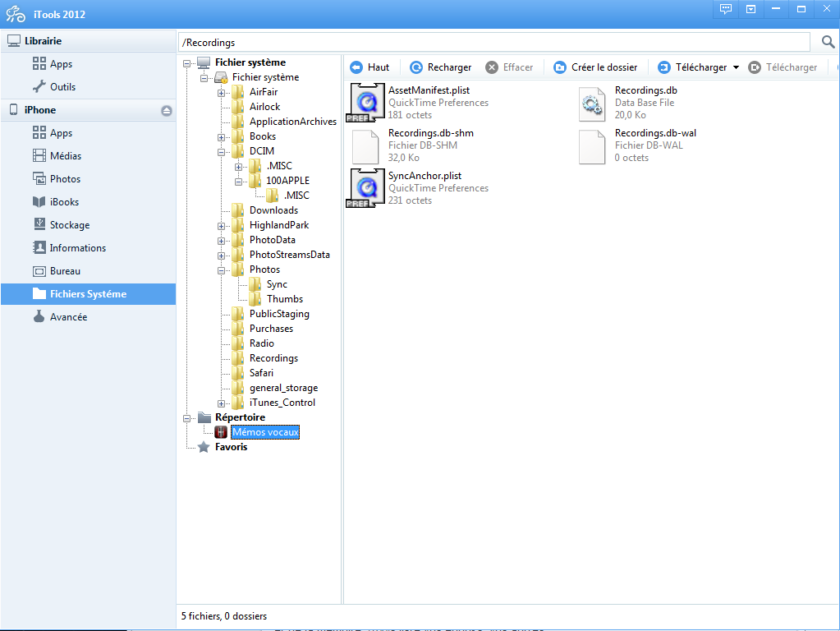840x631 pixels.
Task: Click the Mémos vocaux app icon
Action: (x=221, y=432)
